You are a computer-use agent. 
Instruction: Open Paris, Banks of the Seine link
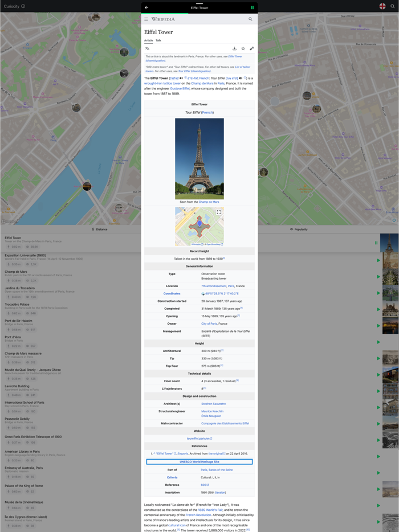coord(217,470)
